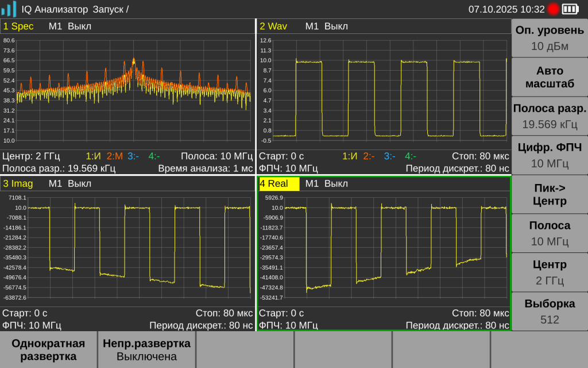
Task: Open the Цифр. ФПЧ 10 МГц setting
Action: coord(550,155)
